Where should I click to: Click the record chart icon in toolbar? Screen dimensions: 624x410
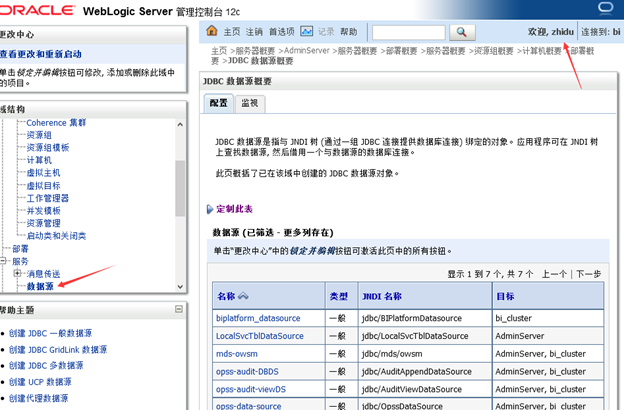pos(306,31)
